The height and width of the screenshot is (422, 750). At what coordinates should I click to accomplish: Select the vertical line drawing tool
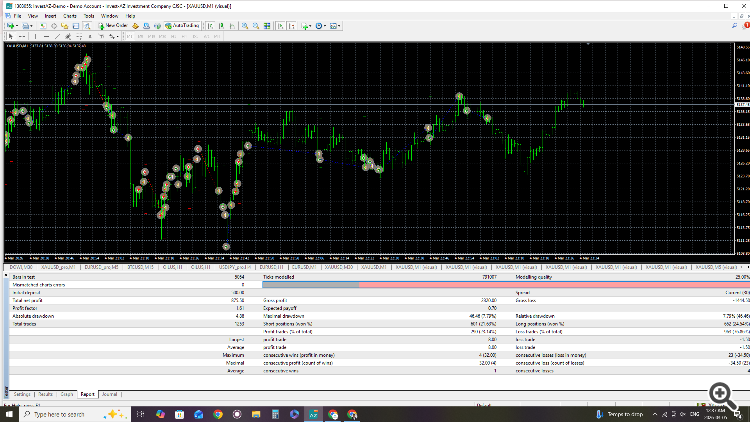click(38, 36)
